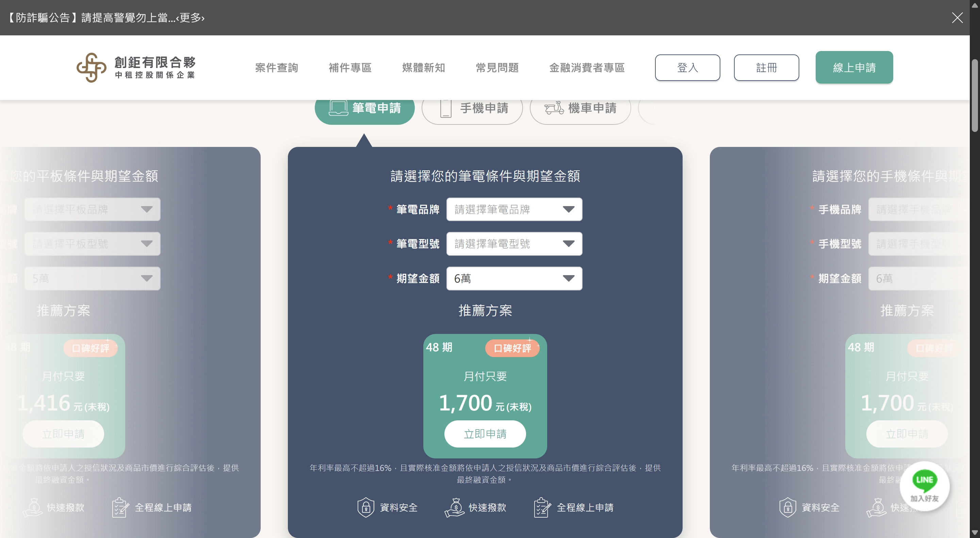Click 立即申請 in the phone plan card
The image size is (980, 538).
pyautogui.click(x=907, y=434)
